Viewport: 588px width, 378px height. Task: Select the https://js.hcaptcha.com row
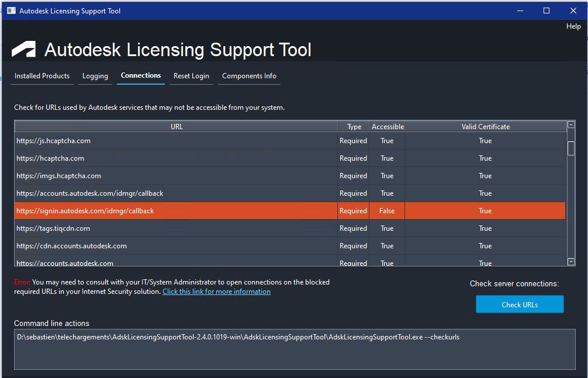click(175, 141)
